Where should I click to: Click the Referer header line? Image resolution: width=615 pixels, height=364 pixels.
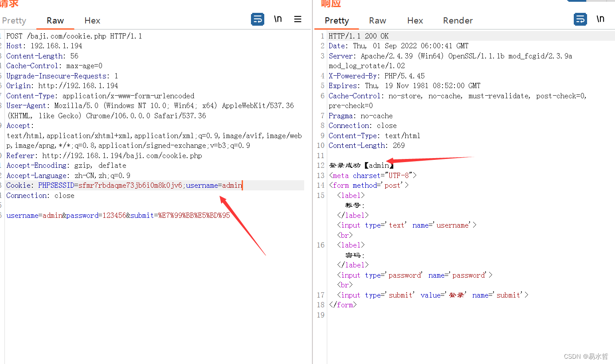104,155
